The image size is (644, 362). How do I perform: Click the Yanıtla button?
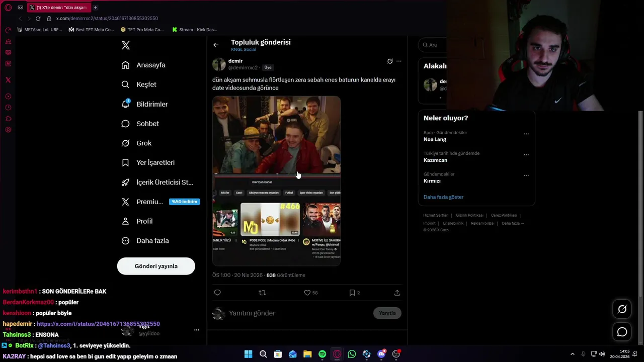[x=387, y=313]
